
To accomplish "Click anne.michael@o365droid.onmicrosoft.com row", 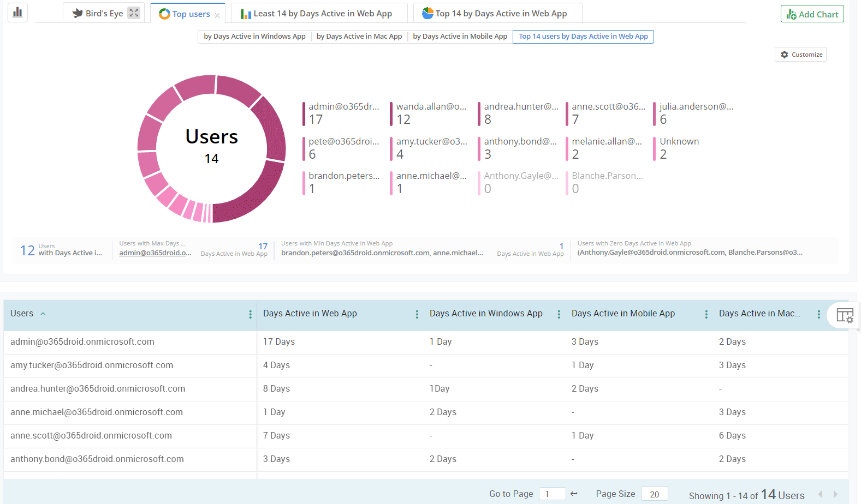I will coord(426,412).
